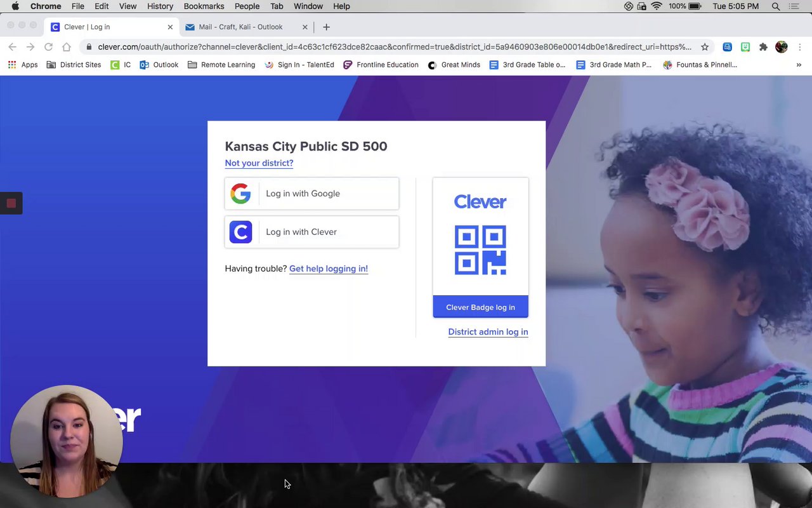Open the Edit menu
The image size is (812, 508).
click(x=101, y=6)
